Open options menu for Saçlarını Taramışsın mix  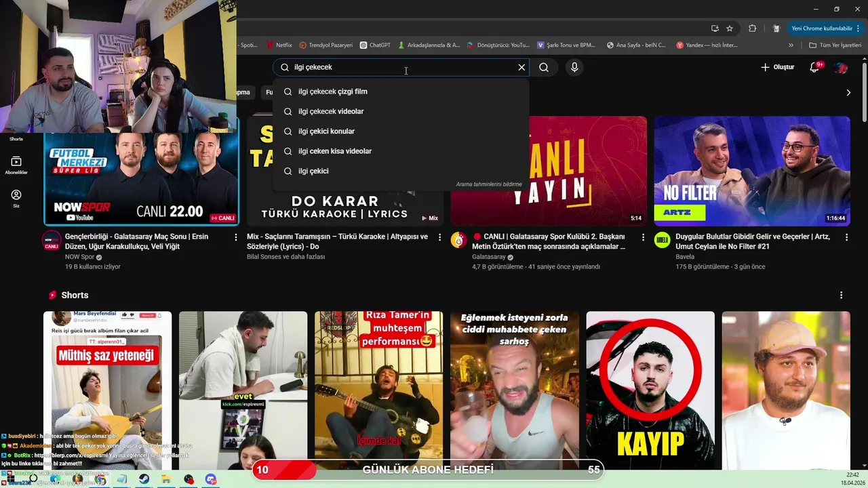click(x=439, y=237)
